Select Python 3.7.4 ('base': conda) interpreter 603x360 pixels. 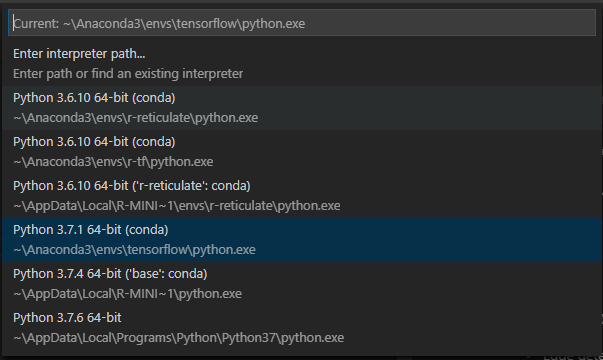click(x=302, y=284)
